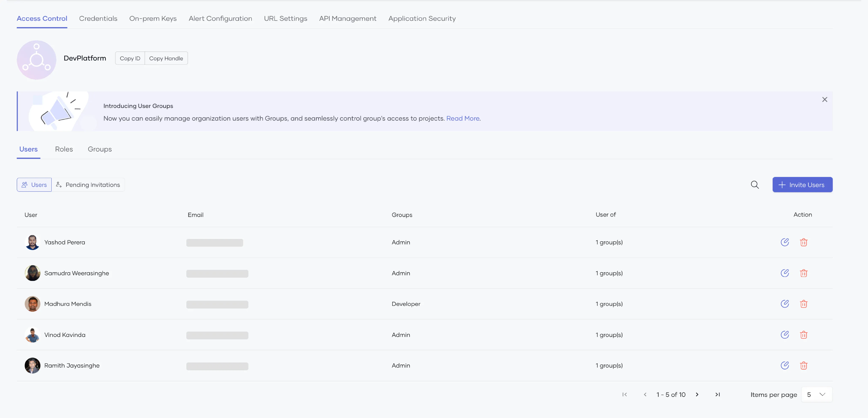Edit Madhura Mendis's user details
Image resolution: width=868 pixels, height=418 pixels.
(x=785, y=303)
